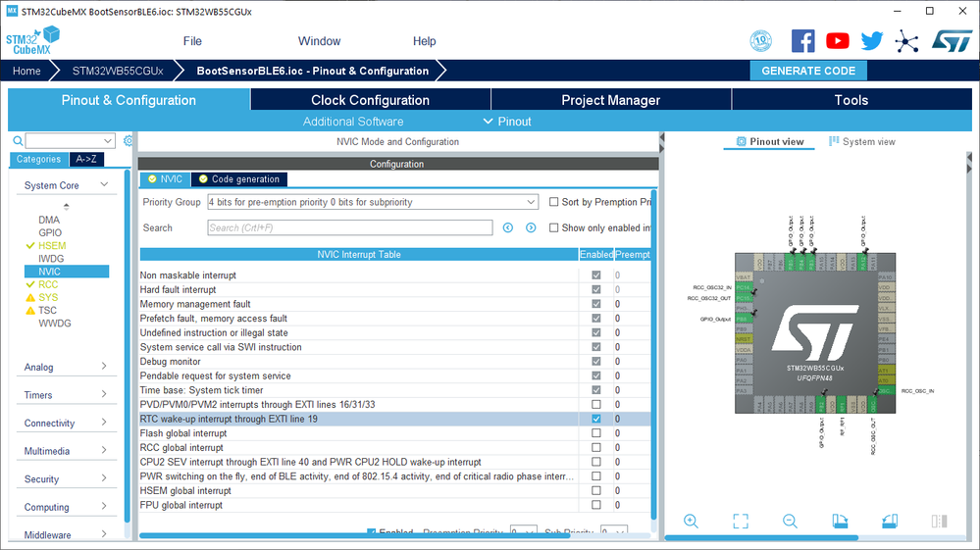
Task: Select GPIO in System Core list
Action: click(50, 233)
